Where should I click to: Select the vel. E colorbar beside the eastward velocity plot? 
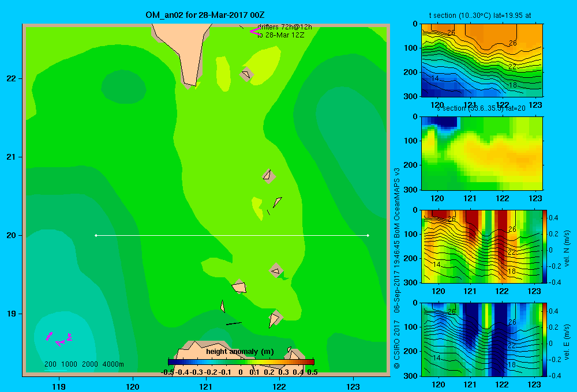(545, 340)
